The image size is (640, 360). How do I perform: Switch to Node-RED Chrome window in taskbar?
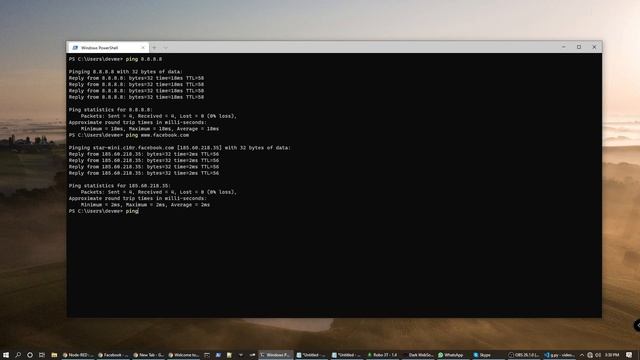tap(78, 355)
